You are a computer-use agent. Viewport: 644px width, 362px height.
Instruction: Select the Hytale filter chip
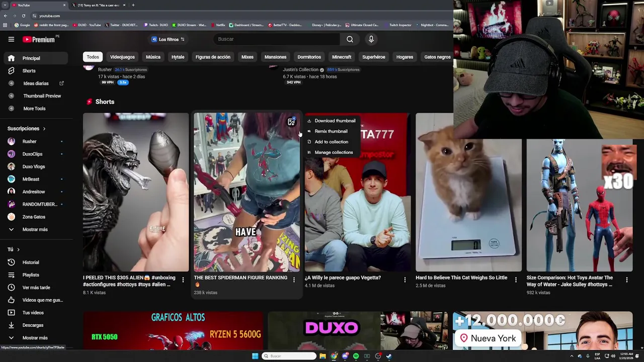point(178,57)
